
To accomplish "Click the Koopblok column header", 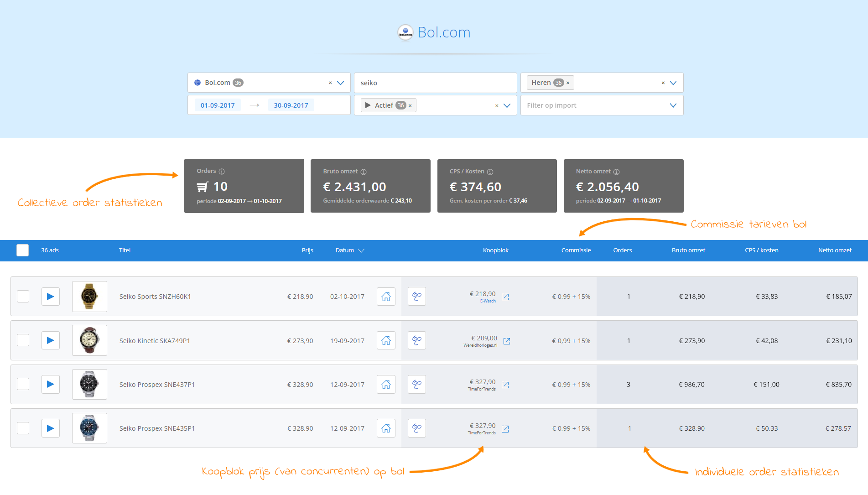I will pyautogui.click(x=496, y=250).
